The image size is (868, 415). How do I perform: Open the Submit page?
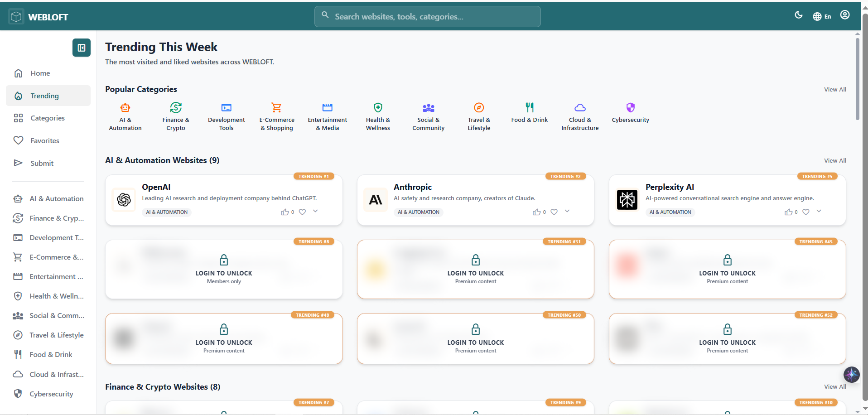pos(42,163)
